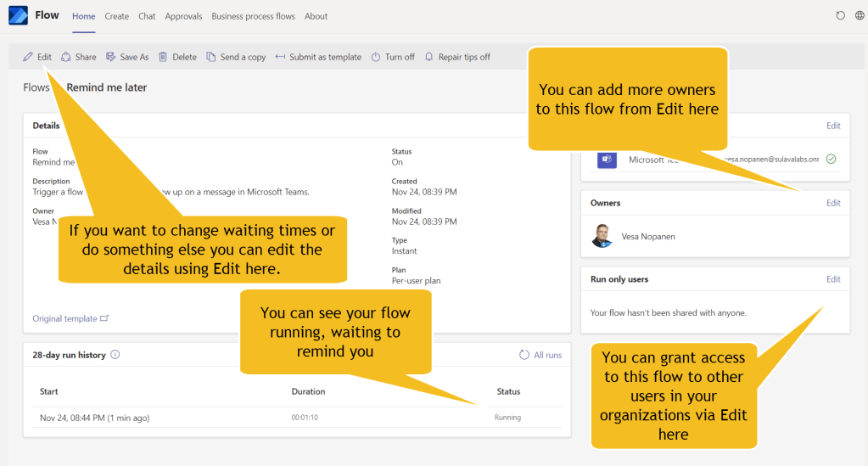Click the Send a copy icon
Viewport: 868px width, 466px height.
[212, 57]
